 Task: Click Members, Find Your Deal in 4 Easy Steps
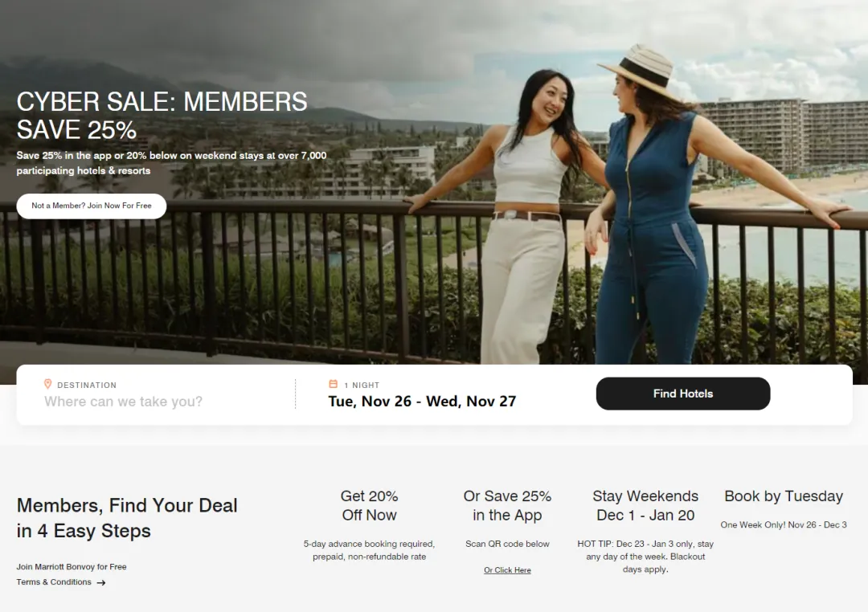(127, 518)
